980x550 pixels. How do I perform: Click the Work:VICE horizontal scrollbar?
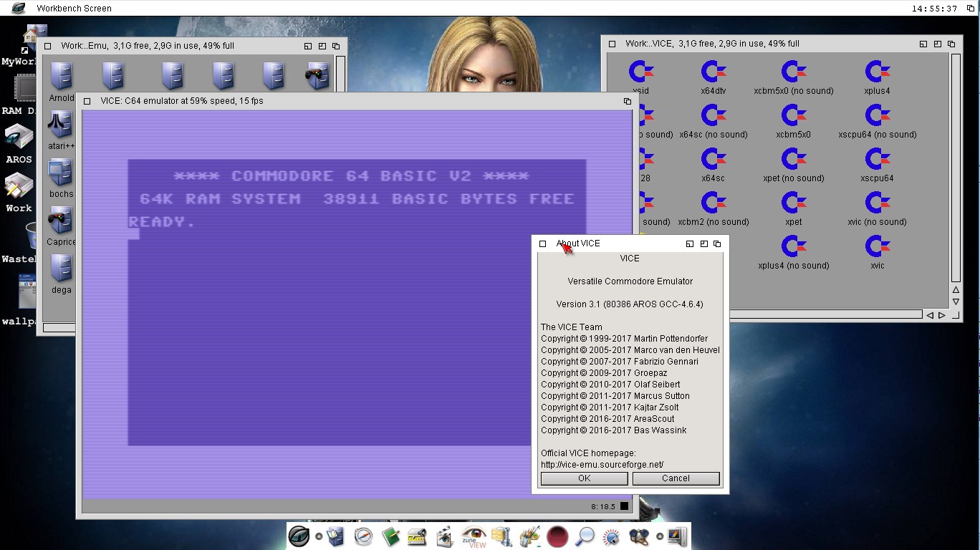pos(825,314)
